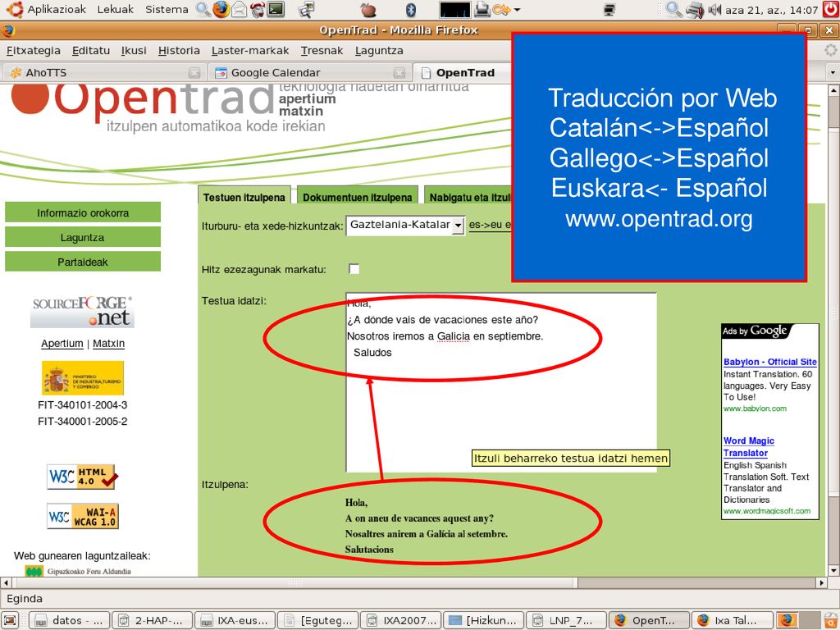This screenshot has height=630, width=840.
Task: Switch to the datos taskbar window
Action: click(69, 620)
